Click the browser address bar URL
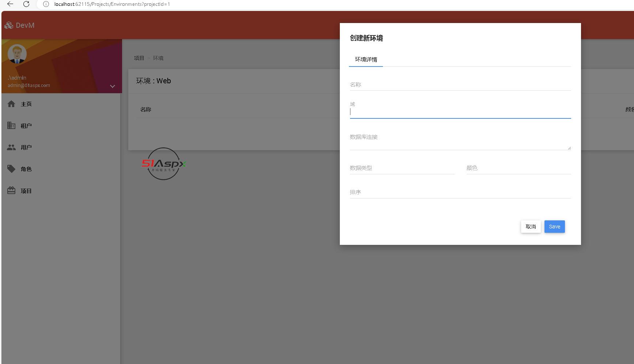The width and height of the screenshot is (634, 364). [112, 4]
